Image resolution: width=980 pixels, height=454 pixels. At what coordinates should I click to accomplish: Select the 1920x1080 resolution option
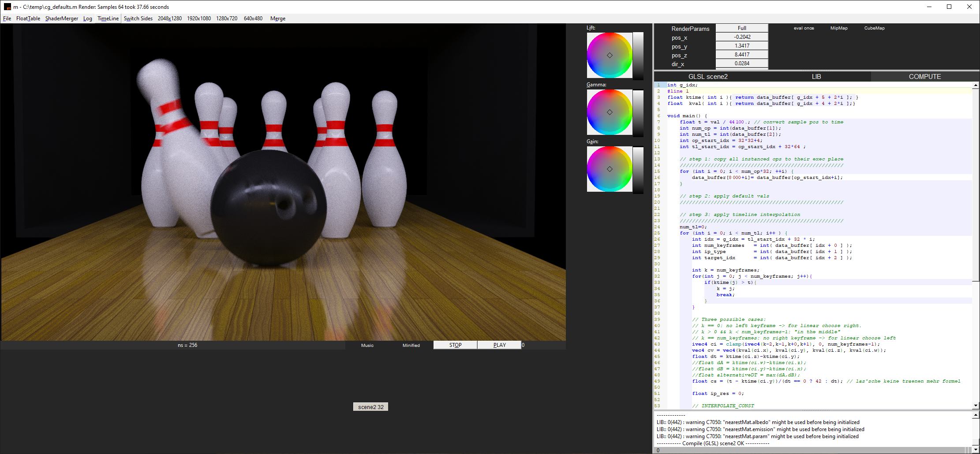pyautogui.click(x=198, y=19)
